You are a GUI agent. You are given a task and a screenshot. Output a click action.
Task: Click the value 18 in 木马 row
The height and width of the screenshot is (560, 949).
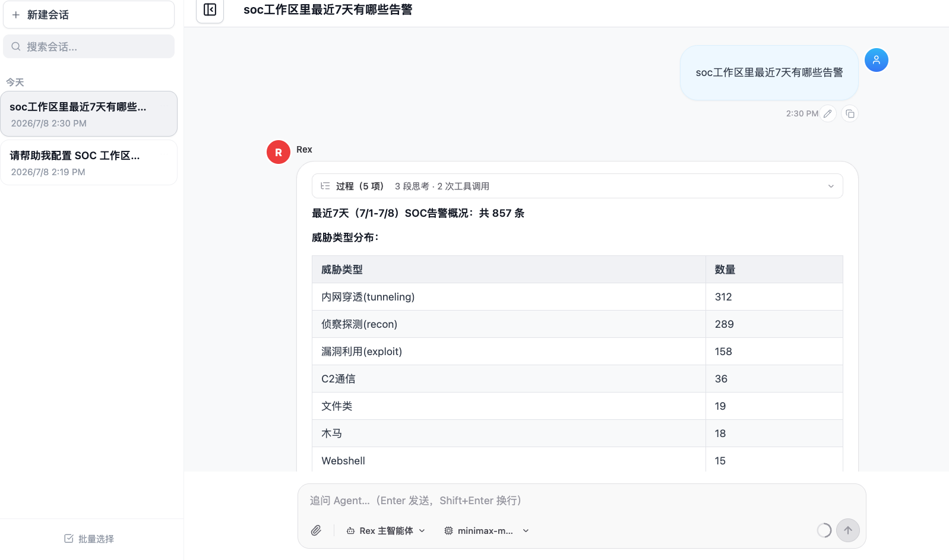[x=720, y=434]
